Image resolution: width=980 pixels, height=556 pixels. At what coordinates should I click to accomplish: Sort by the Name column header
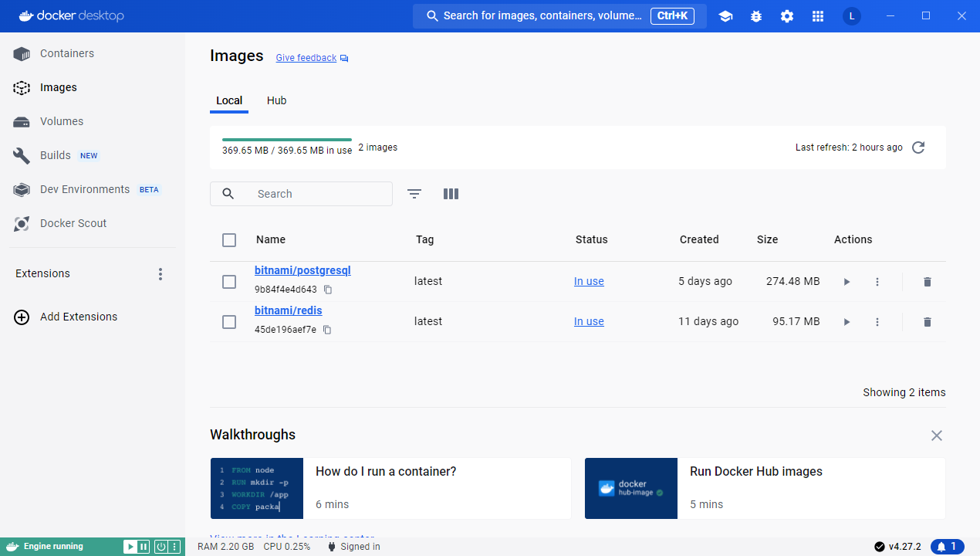click(271, 239)
